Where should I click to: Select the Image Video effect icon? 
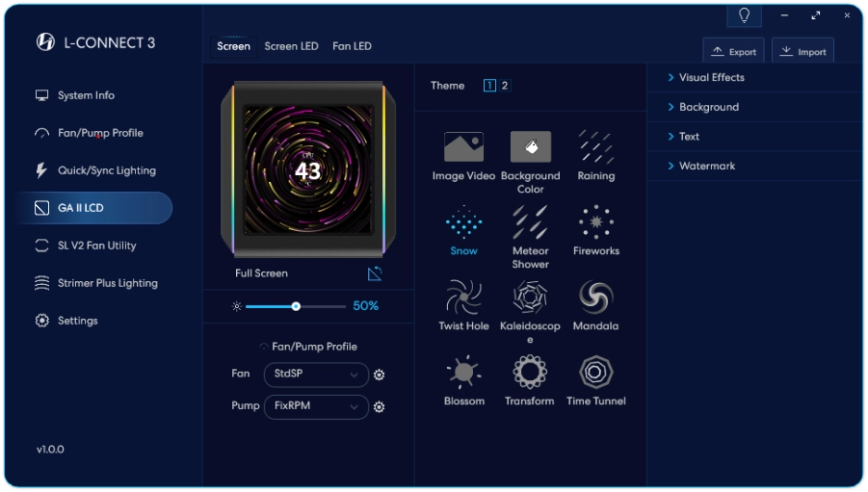(463, 146)
